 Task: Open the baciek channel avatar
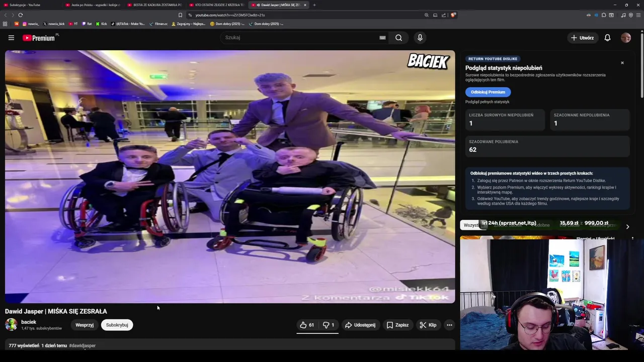(11, 325)
